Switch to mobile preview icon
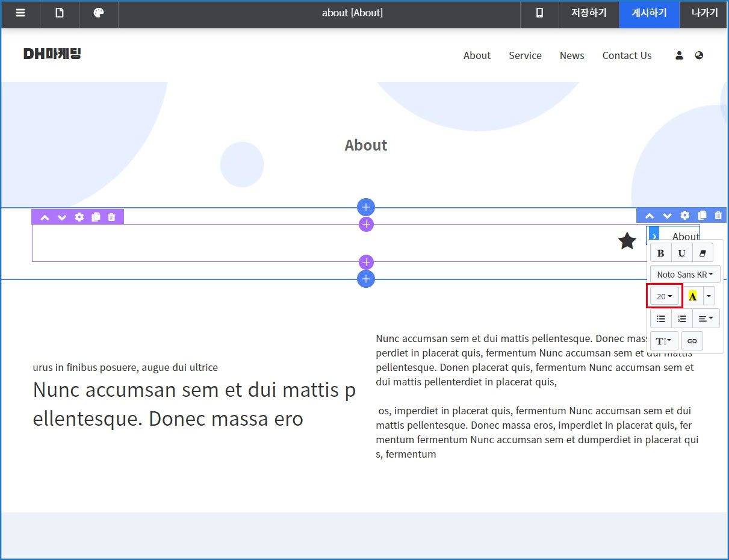The height and width of the screenshot is (560, 729). pos(539,13)
